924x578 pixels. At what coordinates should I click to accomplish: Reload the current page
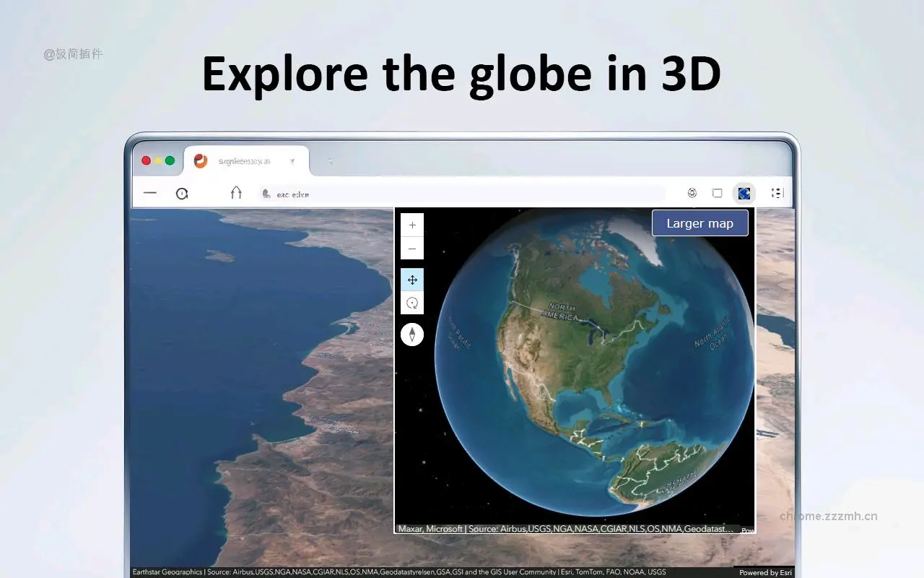[x=181, y=193]
